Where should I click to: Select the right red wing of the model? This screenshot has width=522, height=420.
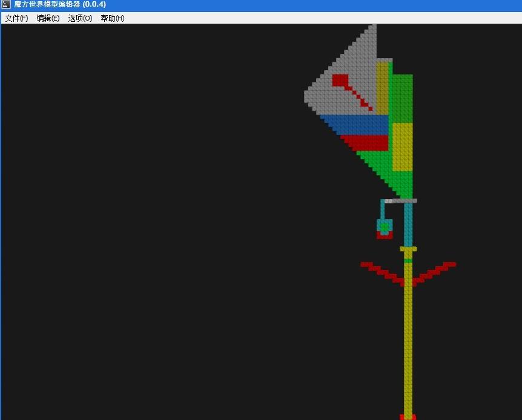click(x=434, y=274)
